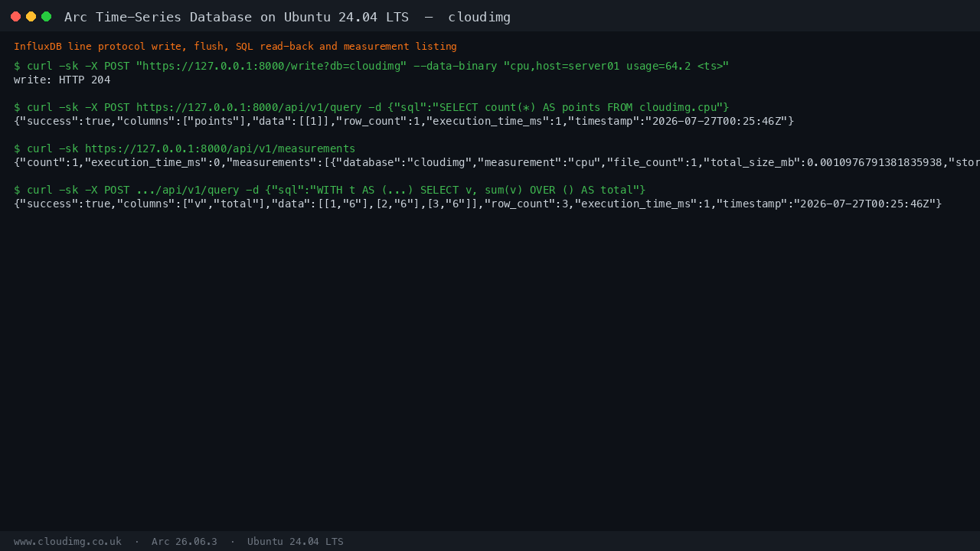Click the Arc 26.06.3 version label in the footer
The width and height of the screenshot is (980, 551).
coord(185,541)
